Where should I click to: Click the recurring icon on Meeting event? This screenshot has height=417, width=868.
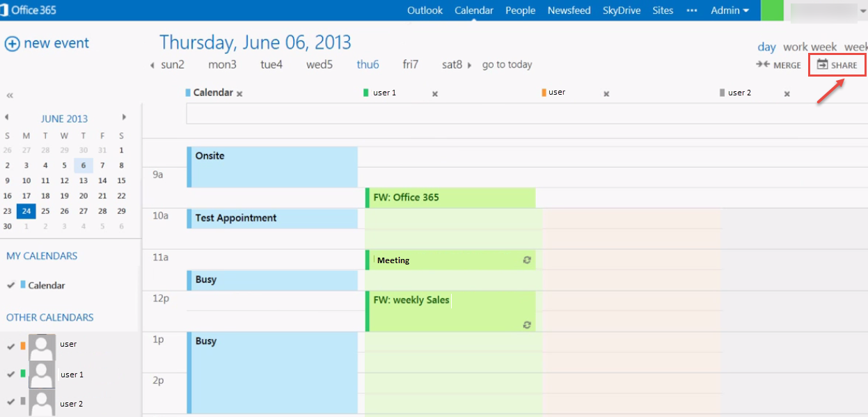(x=527, y=260)
